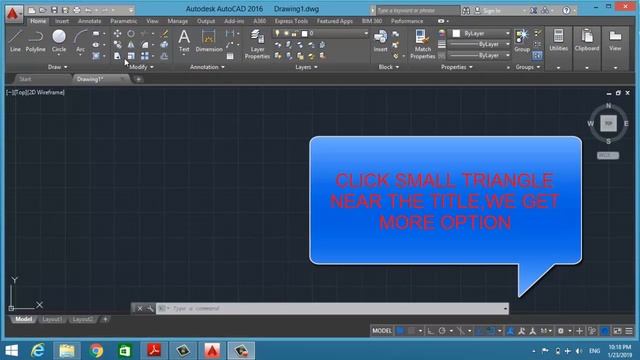Viewport: 640px width, 360px height.
Task: Open Layer Properties manager
Action: coord(257,44)
